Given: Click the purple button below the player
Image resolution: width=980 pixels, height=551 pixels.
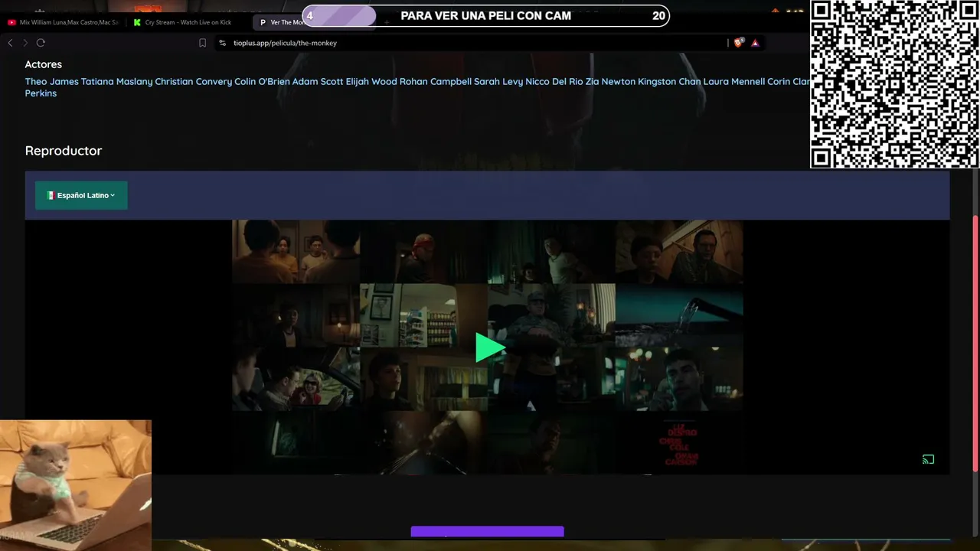Looking at the screenshot, I should coord(487,531).
